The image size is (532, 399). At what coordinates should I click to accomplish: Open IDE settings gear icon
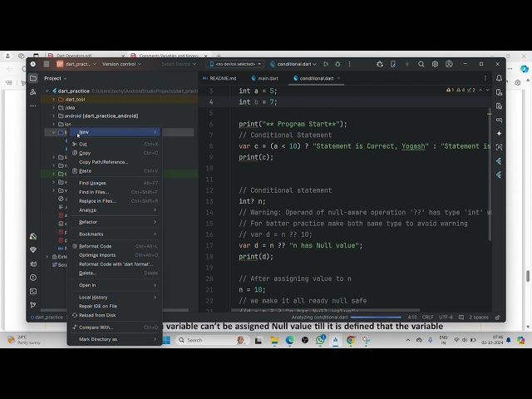[435, 64]
